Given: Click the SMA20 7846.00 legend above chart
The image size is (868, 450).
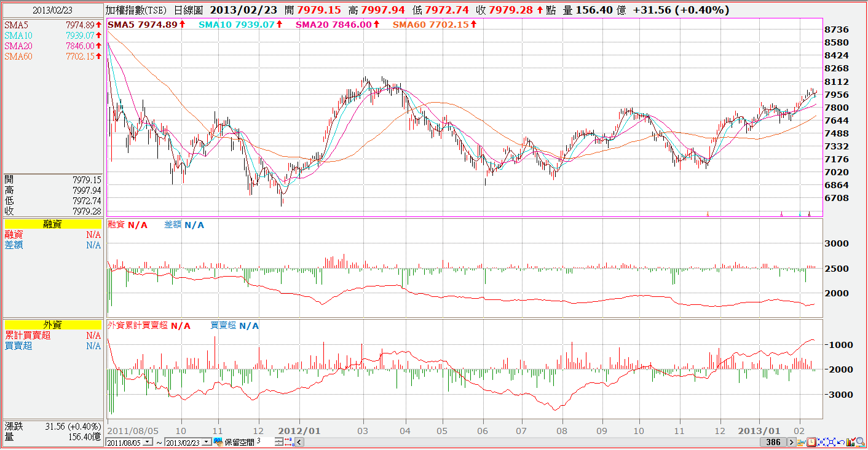Looking at the screenshot, I should 337,25.
